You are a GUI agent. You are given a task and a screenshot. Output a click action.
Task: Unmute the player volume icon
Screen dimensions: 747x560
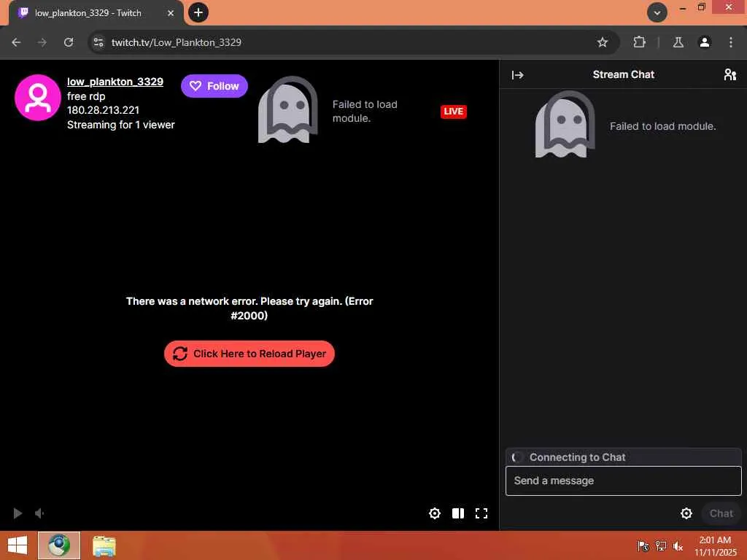39,513
